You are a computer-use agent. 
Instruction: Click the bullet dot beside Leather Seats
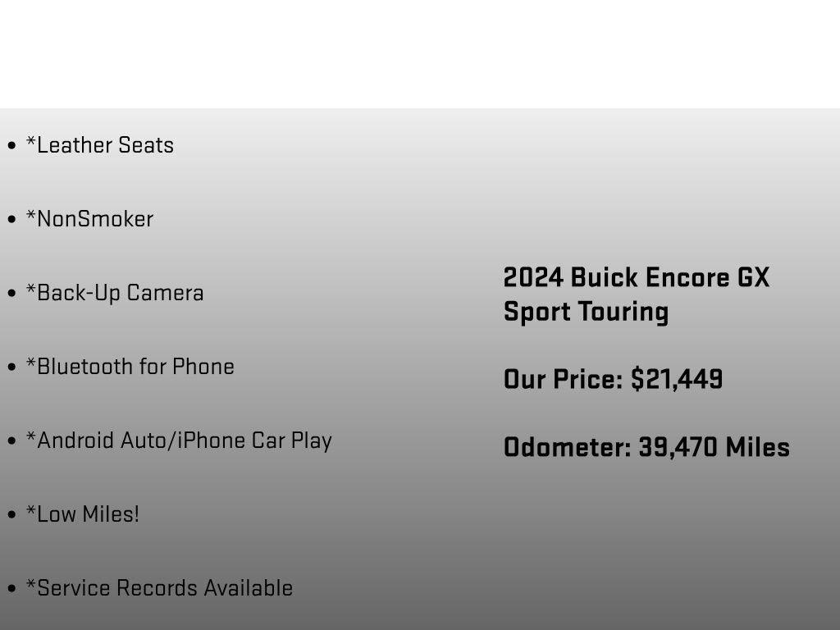(x=11, y=146)
